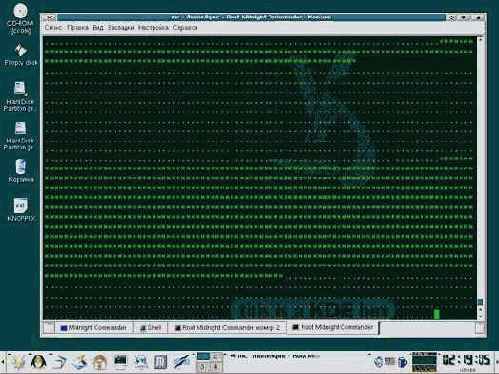Click the system monitor applet on the panel
This screenshot has width=499, height=374.
(x=424, y=362)
